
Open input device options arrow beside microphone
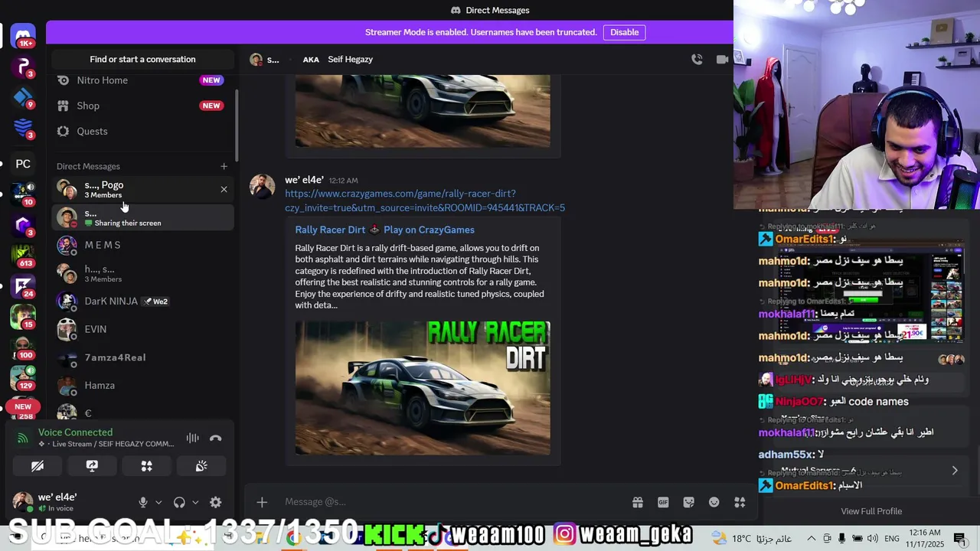pos(158,502)
